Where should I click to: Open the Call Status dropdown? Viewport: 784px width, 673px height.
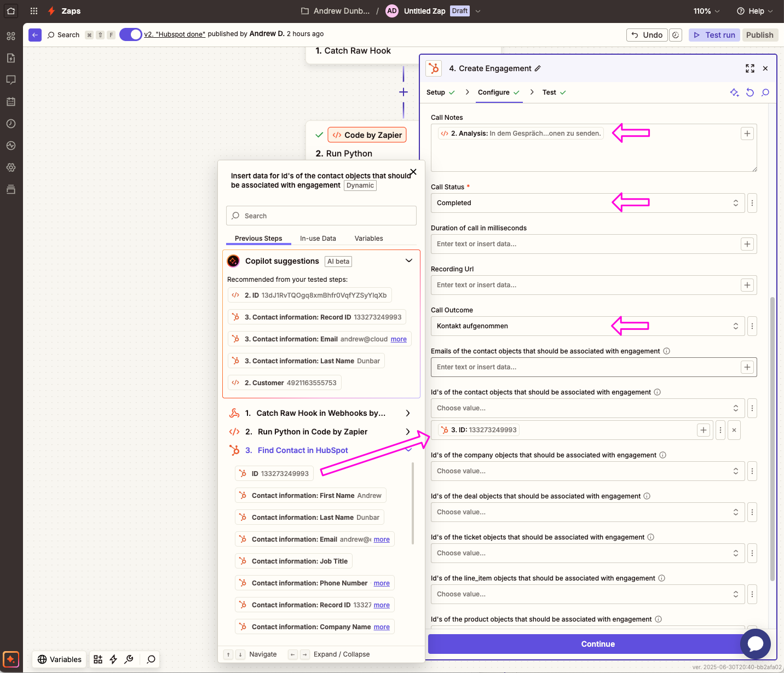(587, 203)
